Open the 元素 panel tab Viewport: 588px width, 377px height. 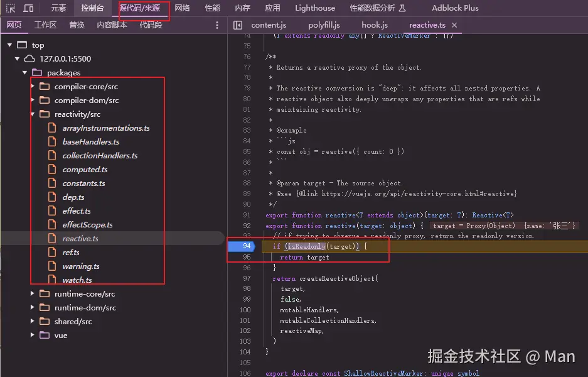pos(58,8)
